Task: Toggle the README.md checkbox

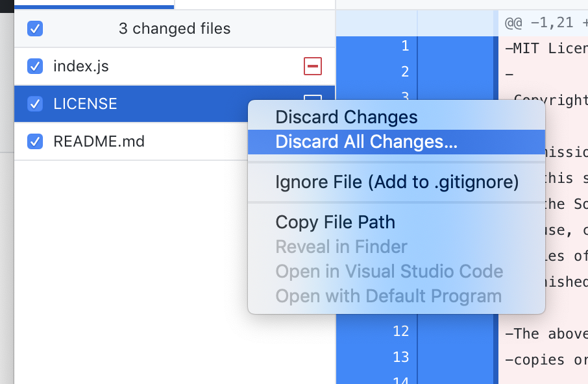Action: [35, 141]
